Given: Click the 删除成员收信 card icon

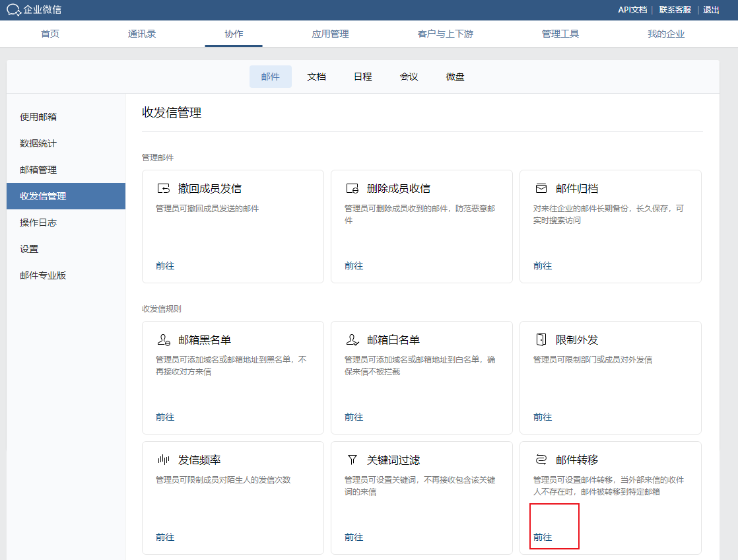Looking at the screenshot, I should point(352,189).
